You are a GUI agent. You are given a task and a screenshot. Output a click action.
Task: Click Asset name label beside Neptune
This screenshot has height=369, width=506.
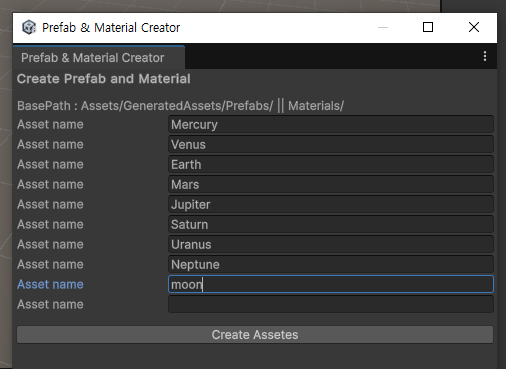tap(50, 264)
